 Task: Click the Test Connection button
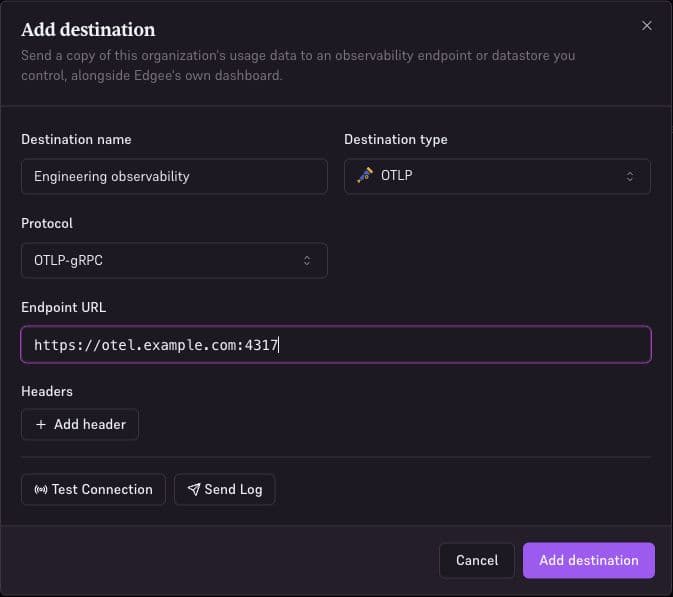(x=93, y=489)
